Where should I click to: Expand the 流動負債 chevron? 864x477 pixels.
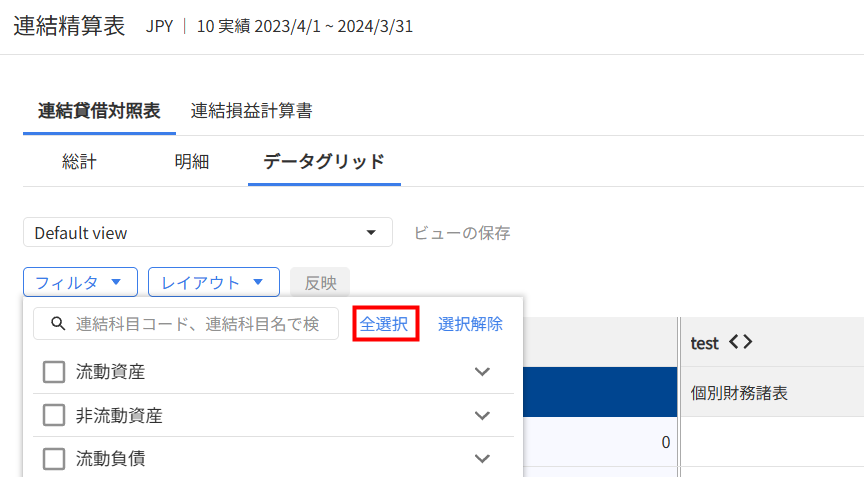pyautogui.click(x=482, y=458)
